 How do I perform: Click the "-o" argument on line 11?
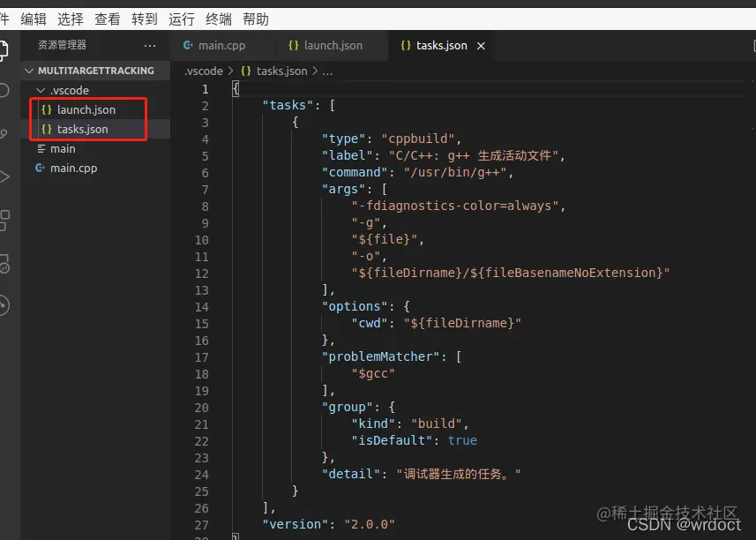point(366,256)
